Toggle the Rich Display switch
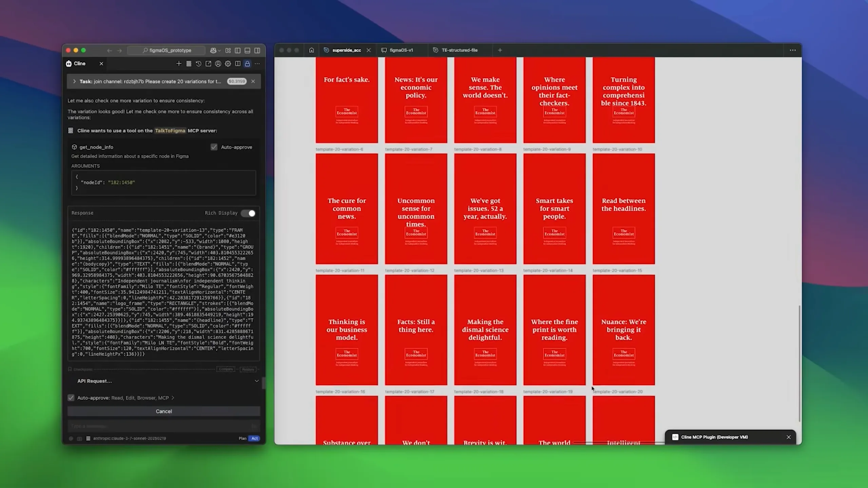This screenshot has width=868, height=488. pyautogui.click(x=248, y=213)
